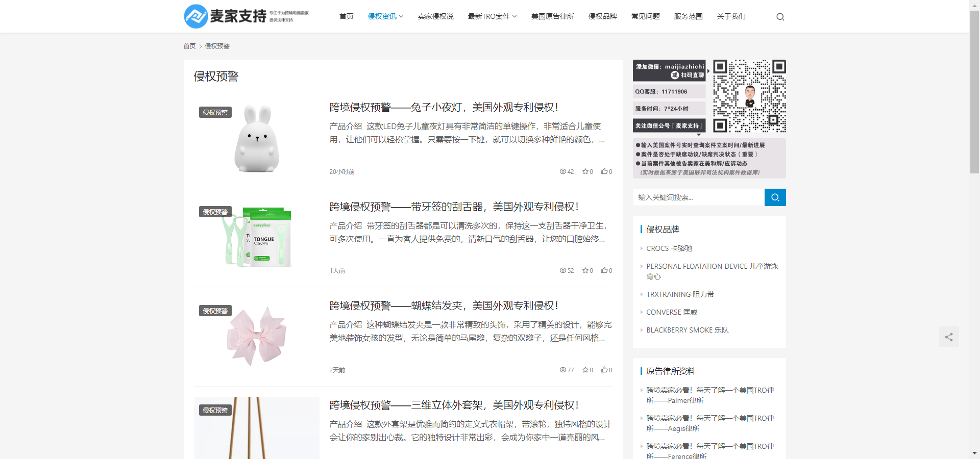Click the 原告律所资料 sidebar heading
Image resolution: width=980 pixels, height=459 pixels.
(x=671, y=371)
